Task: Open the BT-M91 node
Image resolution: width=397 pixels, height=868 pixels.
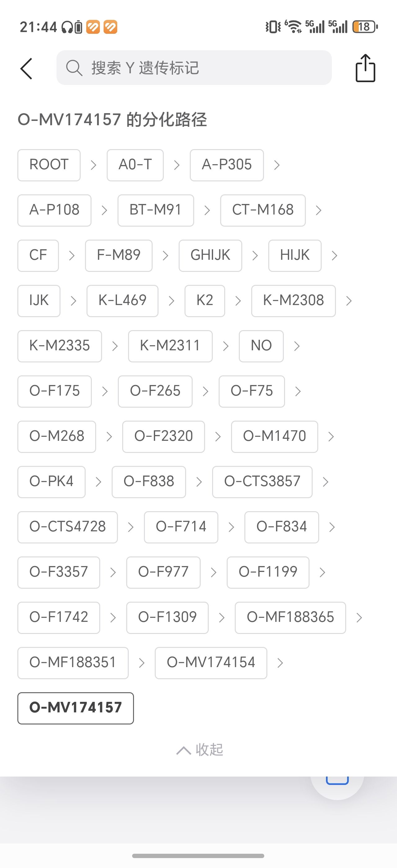Action: click(x=156, y=210)
